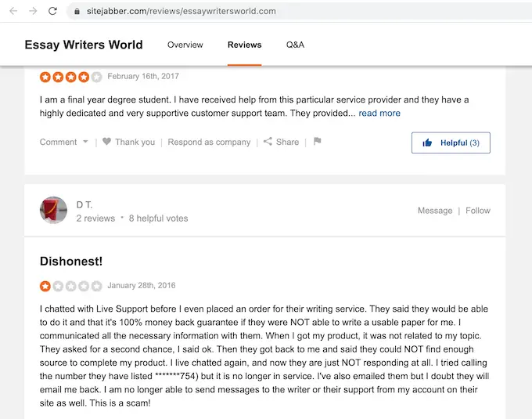Select the Reviews tab
This screenshot has width=532, height=419.
click(245, 45)
